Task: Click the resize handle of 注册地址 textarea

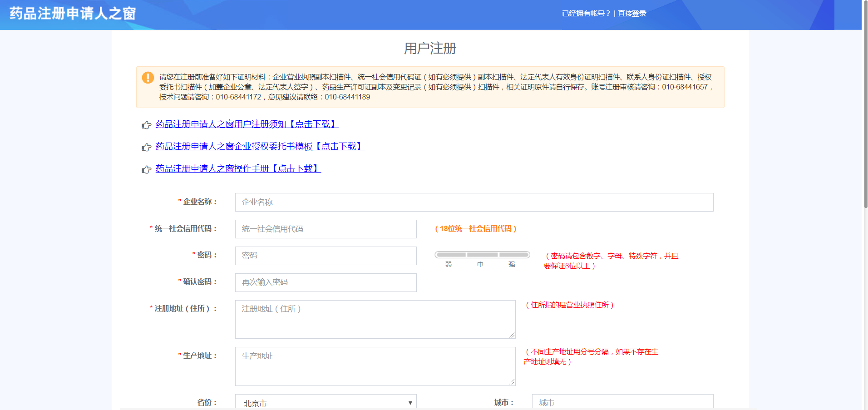Action: click(x=512, y=335)
